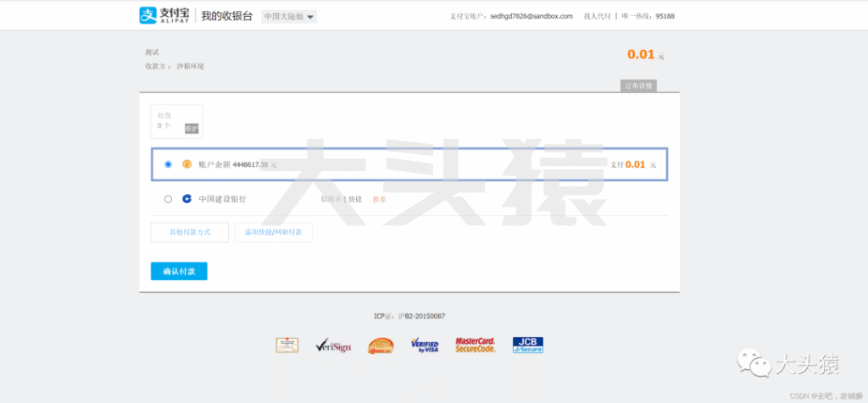Click the orange 0.01 元 total amount
868x403 pixels.
click(x=645, y=55)
